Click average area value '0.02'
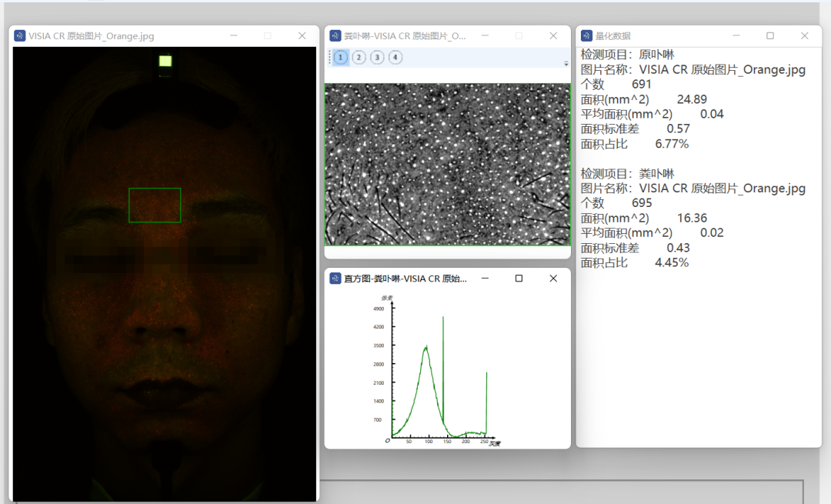This screenshot has height=504, width=831. tap(712, 232)
